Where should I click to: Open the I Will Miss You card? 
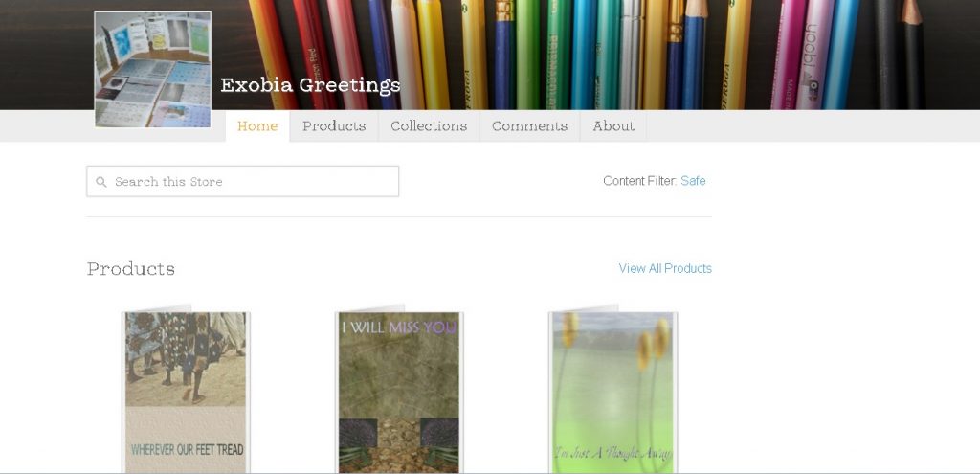(x=399, y=392)
